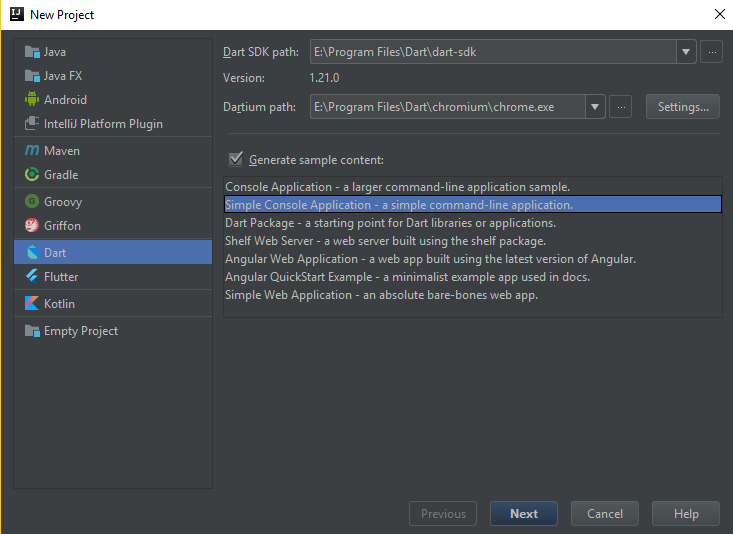
Task: Pick the Maven project icon
Action: point(32,150)
